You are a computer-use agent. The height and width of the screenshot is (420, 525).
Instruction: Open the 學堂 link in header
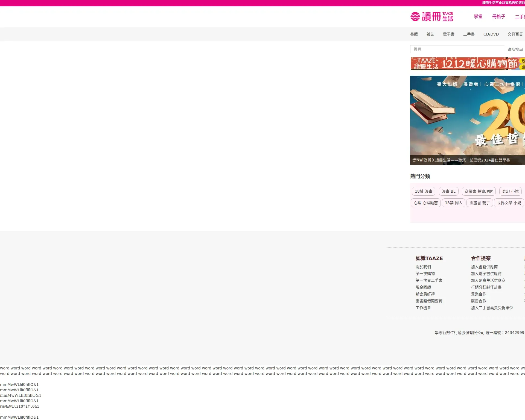(x=478, y=16)
